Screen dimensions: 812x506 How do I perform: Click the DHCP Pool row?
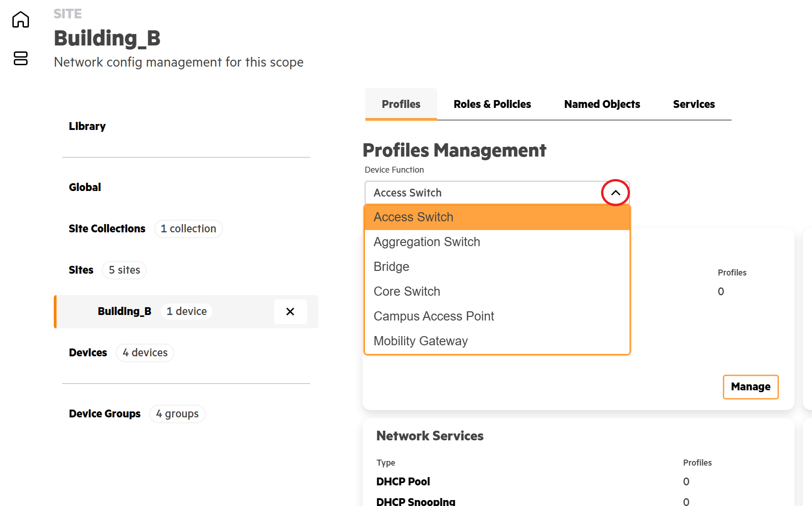[403, 482]
